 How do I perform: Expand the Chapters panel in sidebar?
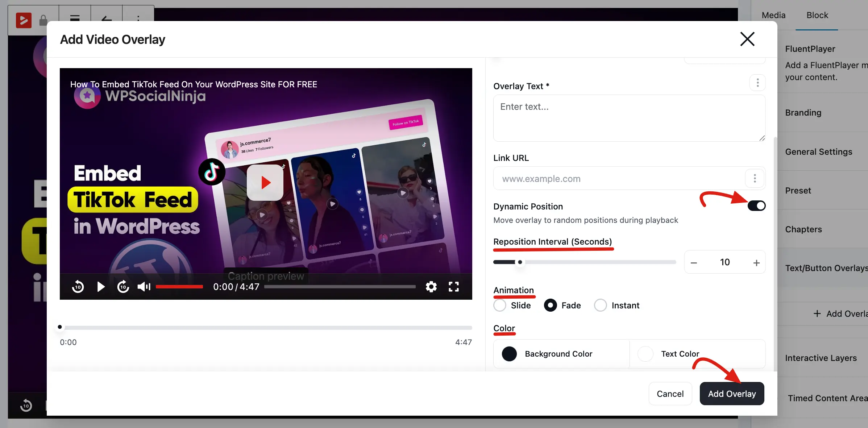click(823, 229)
